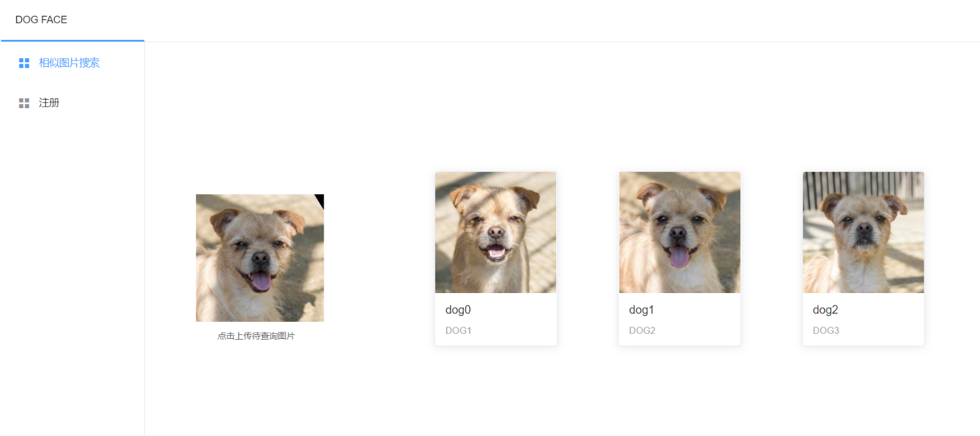Viewport: 980px width, 436px height.
Task: Click the DOG FACE header title
Action: [x=41, y=20]
